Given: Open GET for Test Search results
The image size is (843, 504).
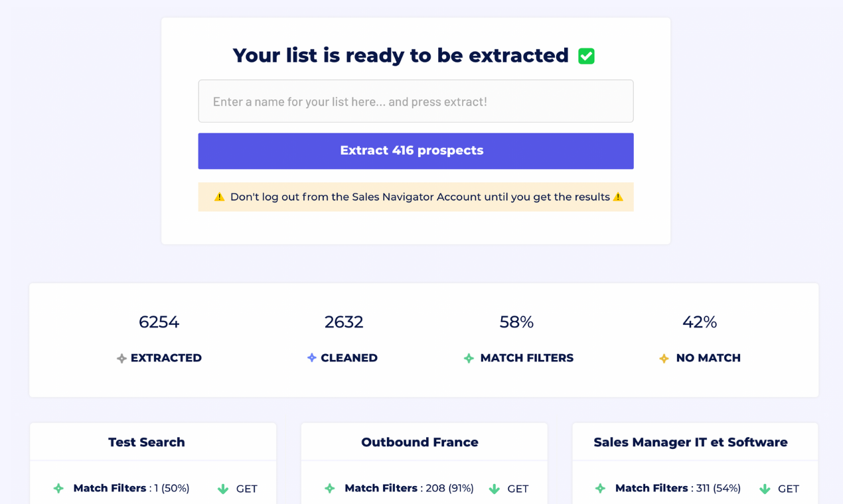Looking at the screenshot, I should click(246, 488).
